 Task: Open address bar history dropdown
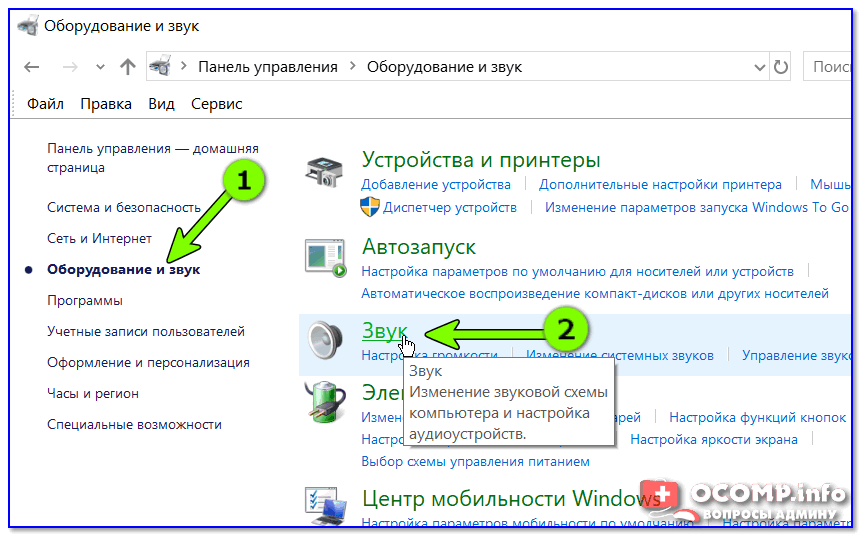click(759, 68)
